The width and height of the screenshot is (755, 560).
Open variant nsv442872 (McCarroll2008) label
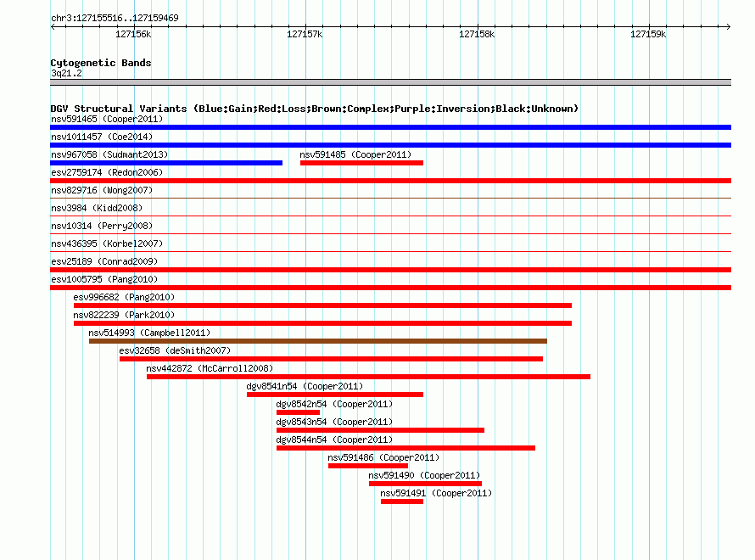pos(210,368)
